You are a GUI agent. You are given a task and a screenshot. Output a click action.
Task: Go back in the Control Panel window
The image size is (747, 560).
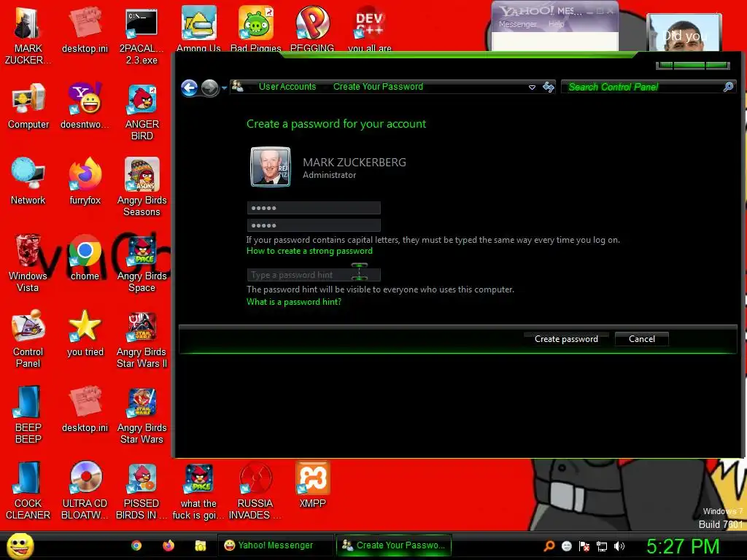(x=189, y=87)
